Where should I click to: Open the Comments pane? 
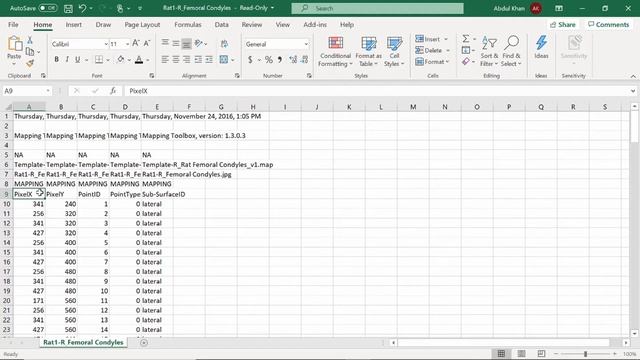tap(608, 24)
